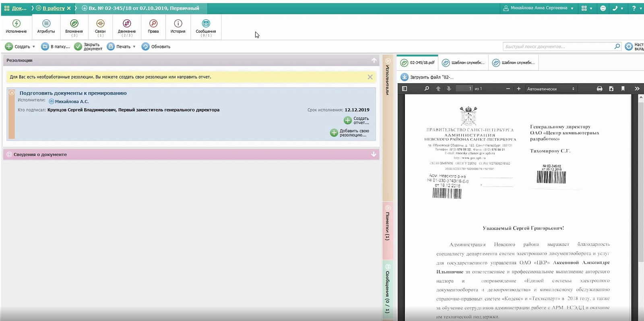
Task: Click the Обновить refresh button
Action: (x=156, y=47)
